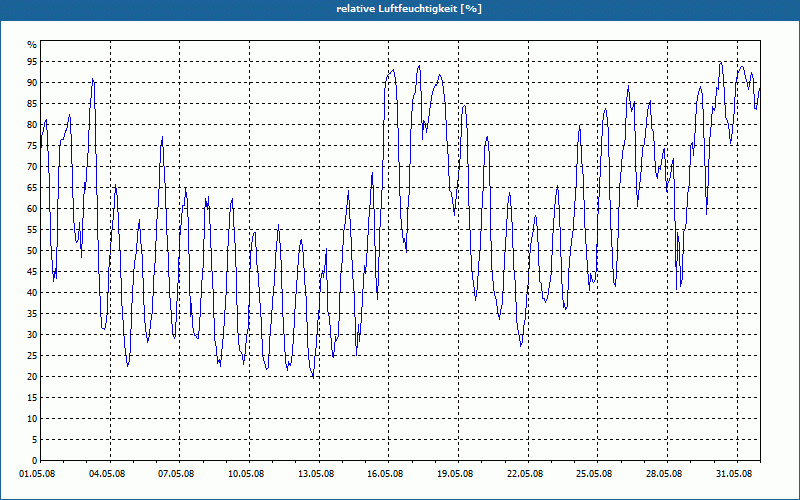The width and height of the screenshot is (800, 500).
Task: Click the y-axis value 90
Action: point(32,83)
